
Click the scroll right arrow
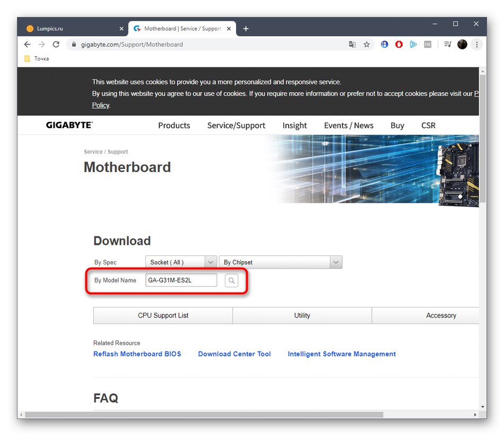click(475, 415)
